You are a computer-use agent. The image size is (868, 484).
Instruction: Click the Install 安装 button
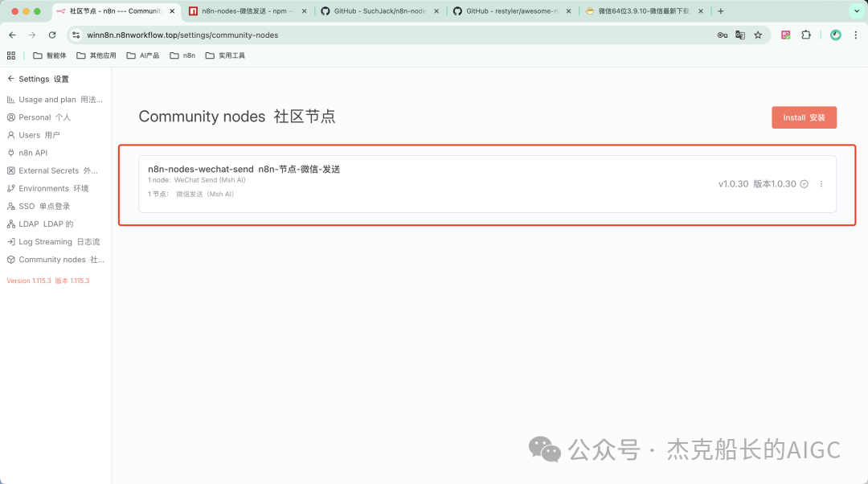[x=804, y=117]
